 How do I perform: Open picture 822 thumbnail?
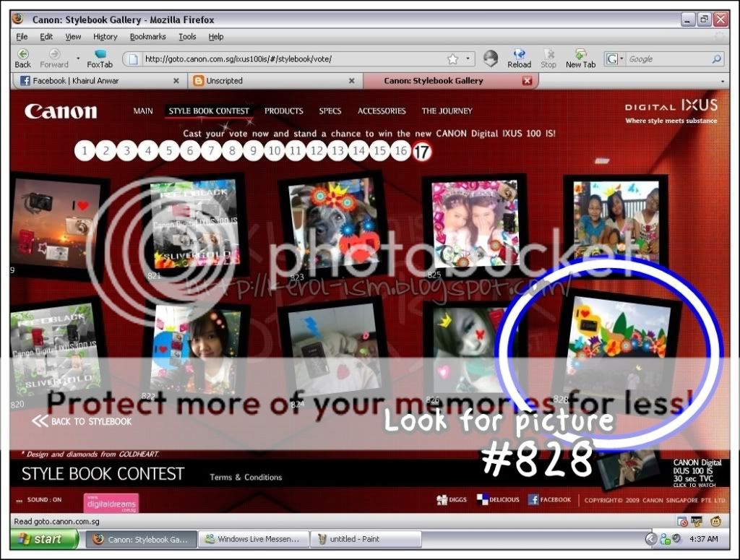tap(195, 351)
